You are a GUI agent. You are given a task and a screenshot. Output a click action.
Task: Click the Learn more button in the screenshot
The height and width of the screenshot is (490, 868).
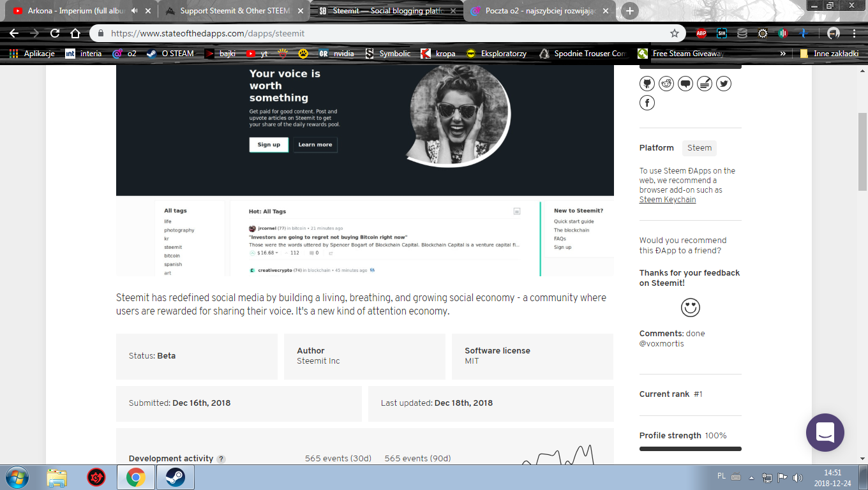point(315,145)
